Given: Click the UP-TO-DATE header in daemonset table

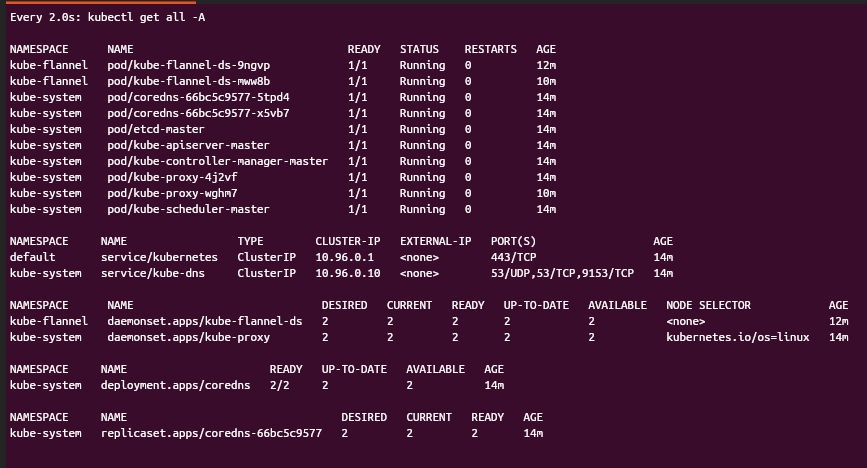Looking at the screenshot, I should [x=536, y=305].
